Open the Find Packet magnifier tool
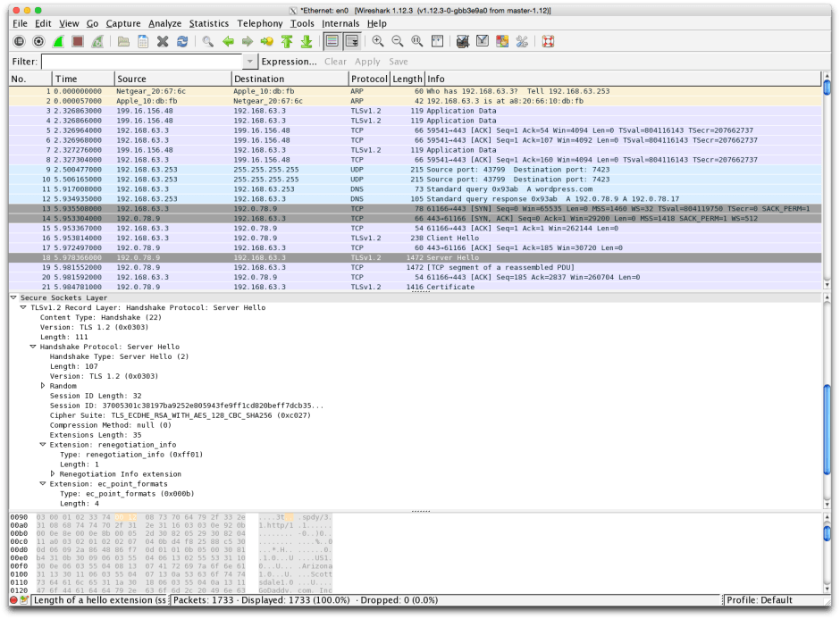Image resolution: width=840 pixels, height=619 pixels. tap(208, 41)
